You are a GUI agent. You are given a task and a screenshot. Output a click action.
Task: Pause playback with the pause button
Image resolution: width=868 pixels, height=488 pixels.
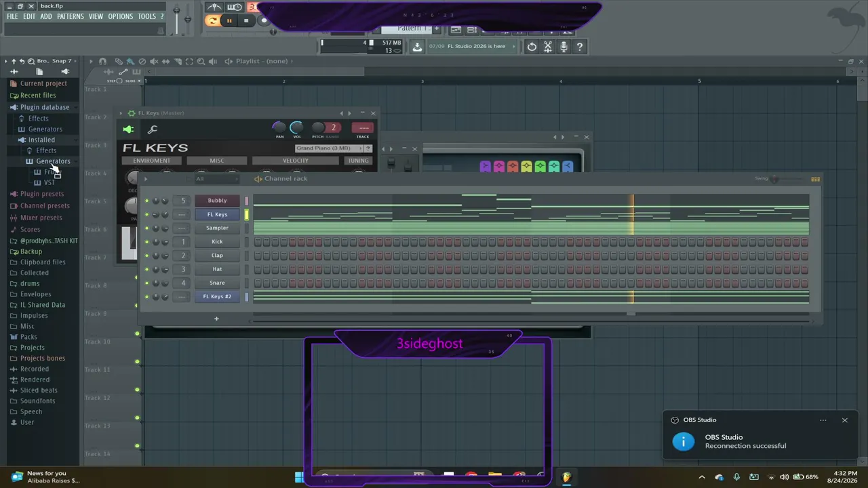(x=229, y=20)
